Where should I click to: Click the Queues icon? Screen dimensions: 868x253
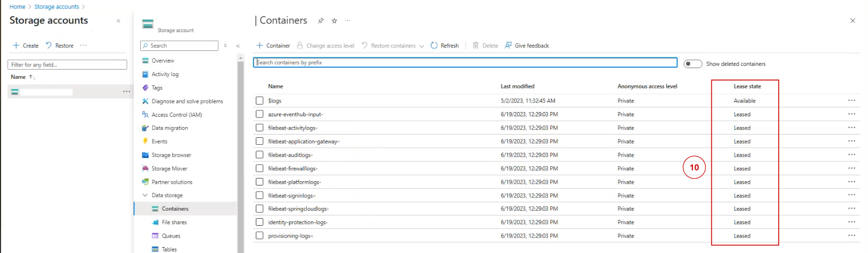click(155, 236)
